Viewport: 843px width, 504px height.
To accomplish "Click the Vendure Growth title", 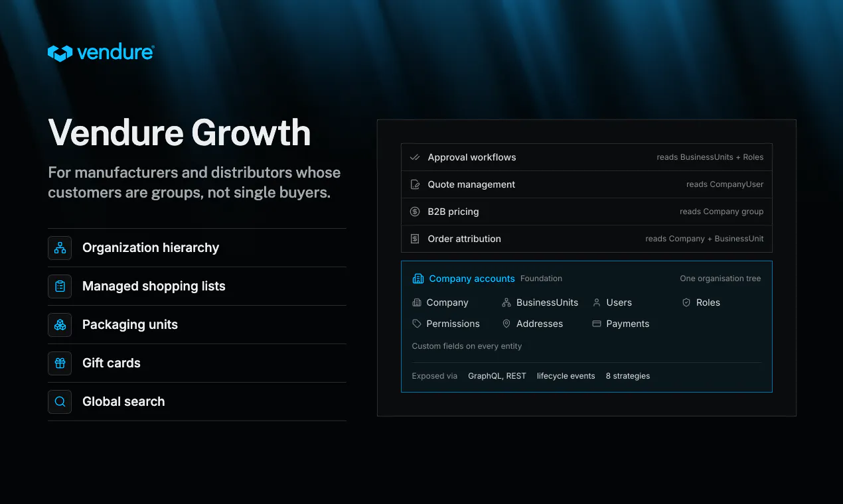I will coord(180,133).
